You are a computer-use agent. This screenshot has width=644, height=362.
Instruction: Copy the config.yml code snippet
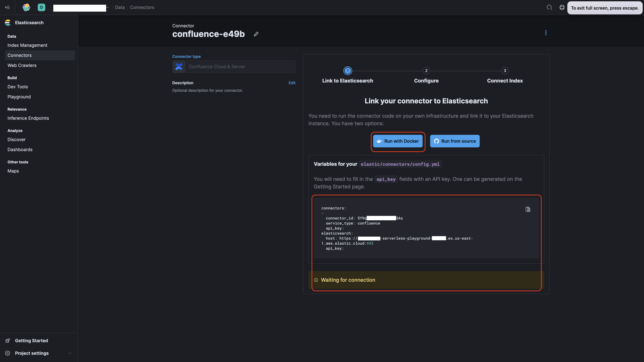tap(528, 209)
